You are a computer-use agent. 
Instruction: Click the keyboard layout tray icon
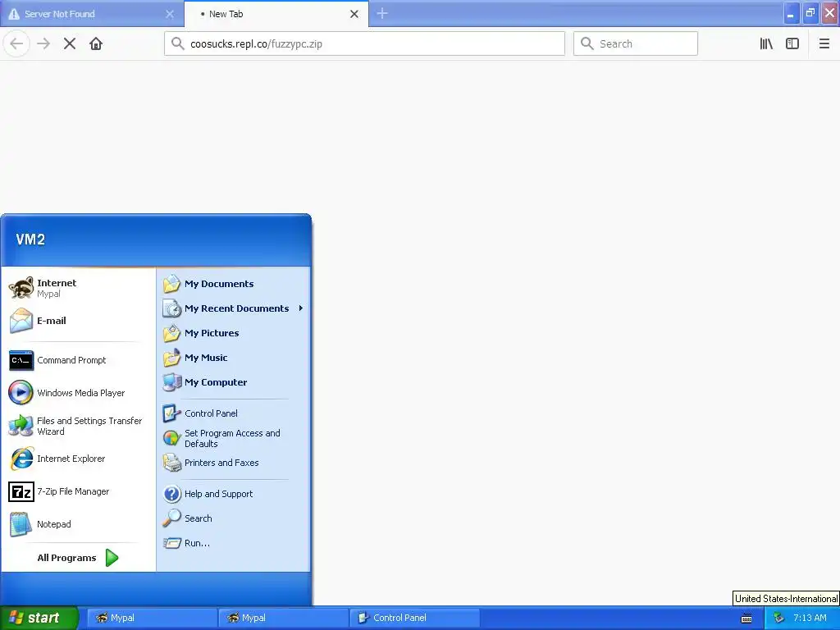tap(746, 619)
